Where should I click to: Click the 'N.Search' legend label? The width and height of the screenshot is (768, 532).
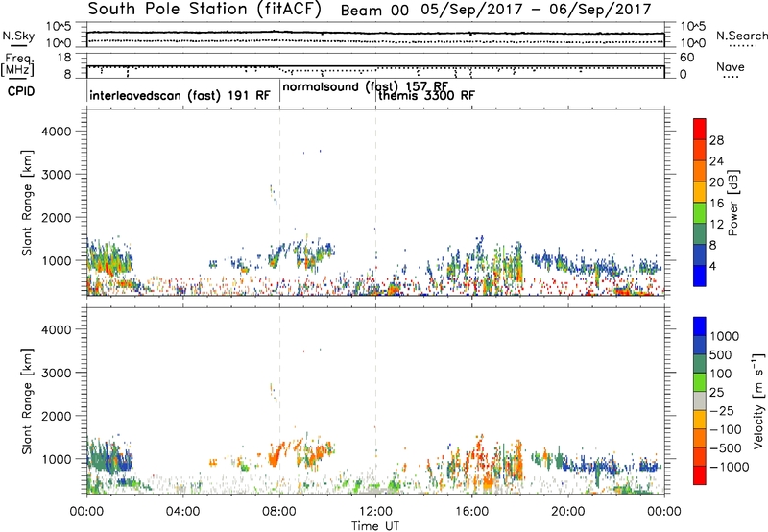point(742,36)
